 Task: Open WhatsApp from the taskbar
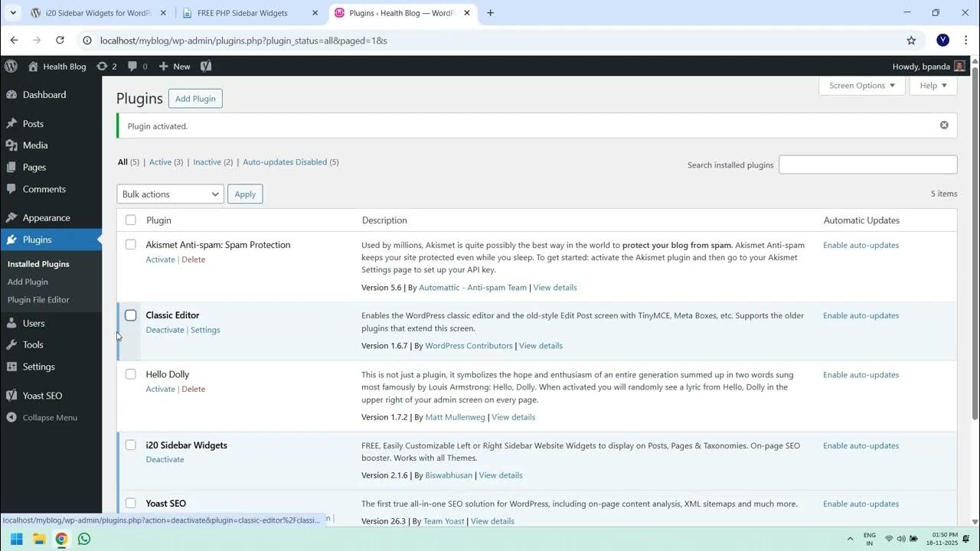(83, 539)
